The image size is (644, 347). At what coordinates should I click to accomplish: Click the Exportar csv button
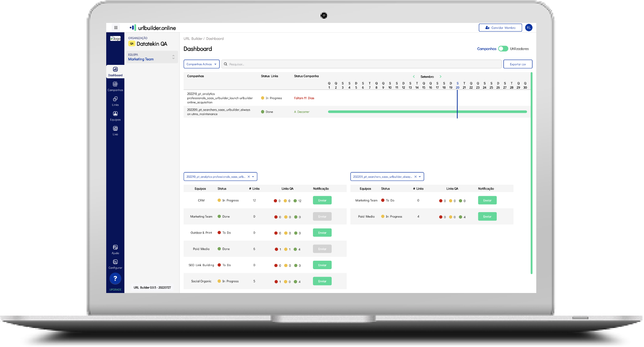point(518,64)
